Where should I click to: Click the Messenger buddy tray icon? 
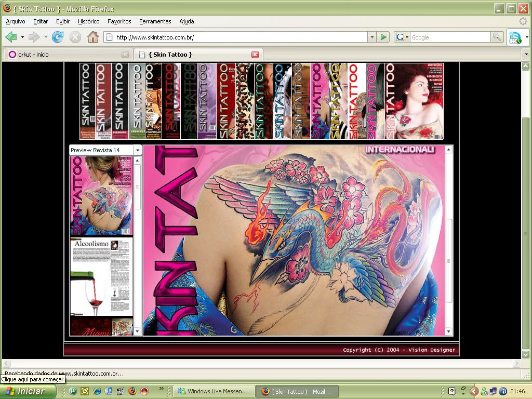click(x=484, y=392)
